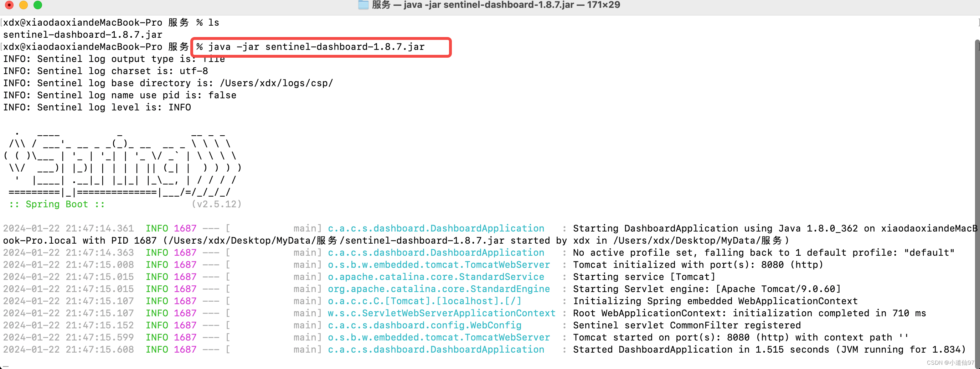Click 'Root WebApplicationContext: initialization completed in 710 ms'
Image resolution: width=980 pixels, height=369 pixels.
click(749, 313)
